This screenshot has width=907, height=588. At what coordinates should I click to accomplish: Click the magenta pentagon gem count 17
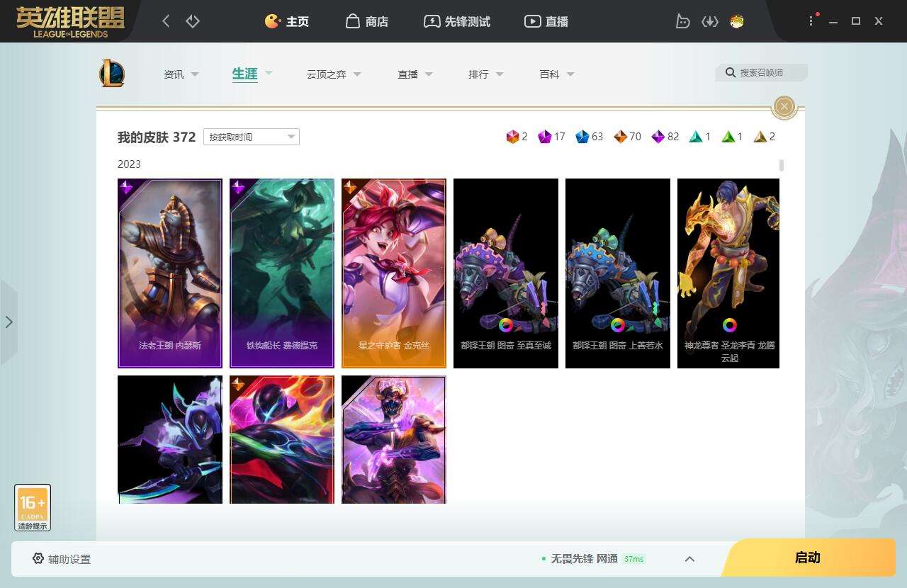point(551,137)
